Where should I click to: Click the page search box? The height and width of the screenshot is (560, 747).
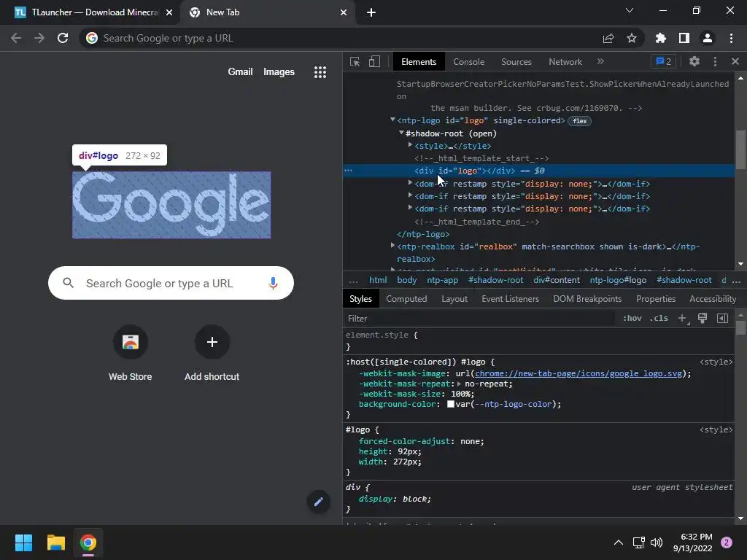click(171, 284)
